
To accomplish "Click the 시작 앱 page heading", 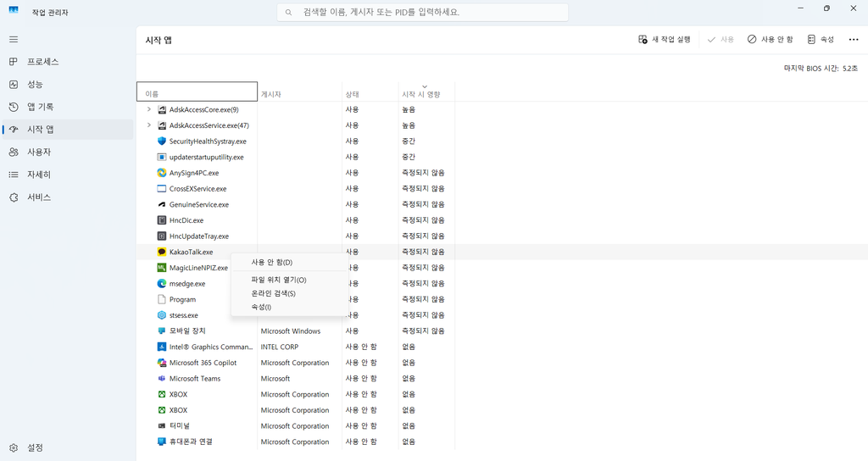I will (159, 40).
